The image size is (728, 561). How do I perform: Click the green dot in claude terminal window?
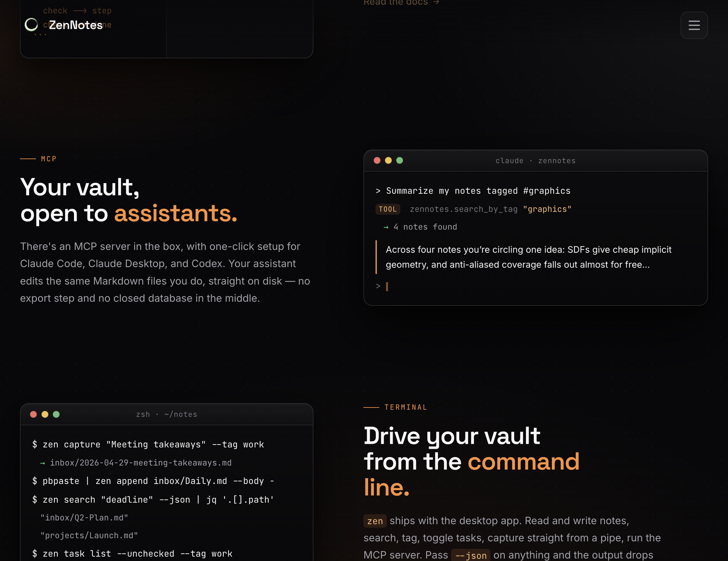click(x=400, y=160)
